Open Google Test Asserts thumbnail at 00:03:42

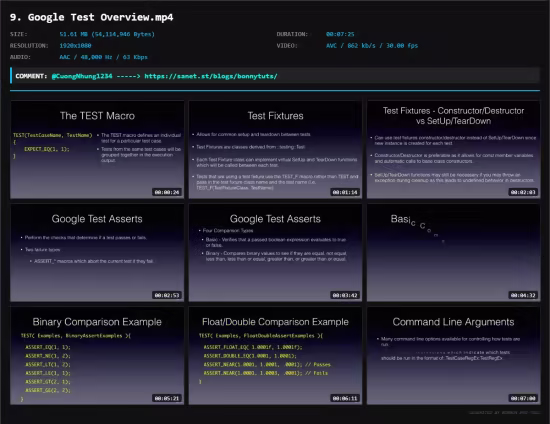click(275, 253)
